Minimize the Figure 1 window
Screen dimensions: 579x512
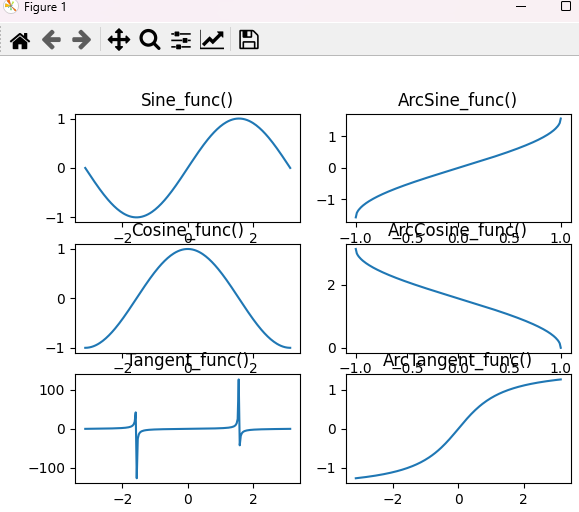coord(521,7)
